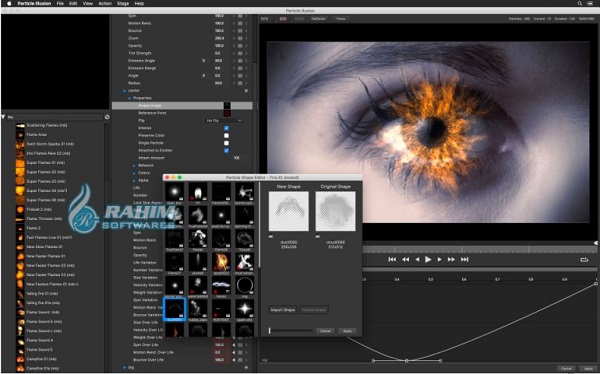Screen dimensions: 600x374
Task: Toggle Attached to Emitter checkbox
Action: (226, 150)
